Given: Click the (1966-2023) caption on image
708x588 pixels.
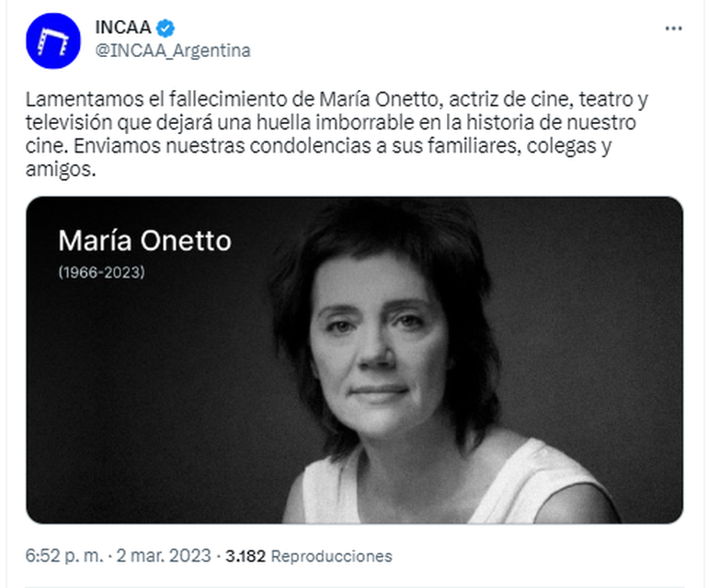Looking at the screenshot, I should point(101,272).
